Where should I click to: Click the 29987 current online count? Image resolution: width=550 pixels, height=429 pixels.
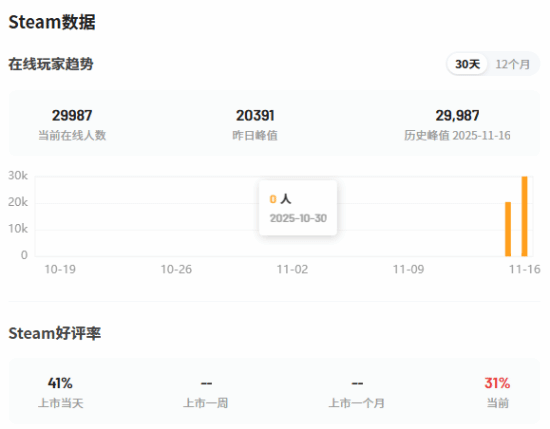click(x=72, y=115)
